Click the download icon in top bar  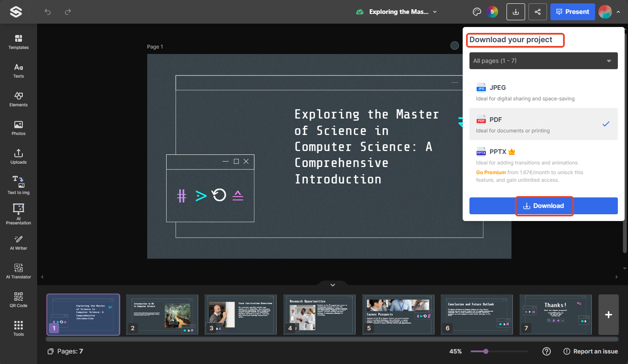pos(516,12)
